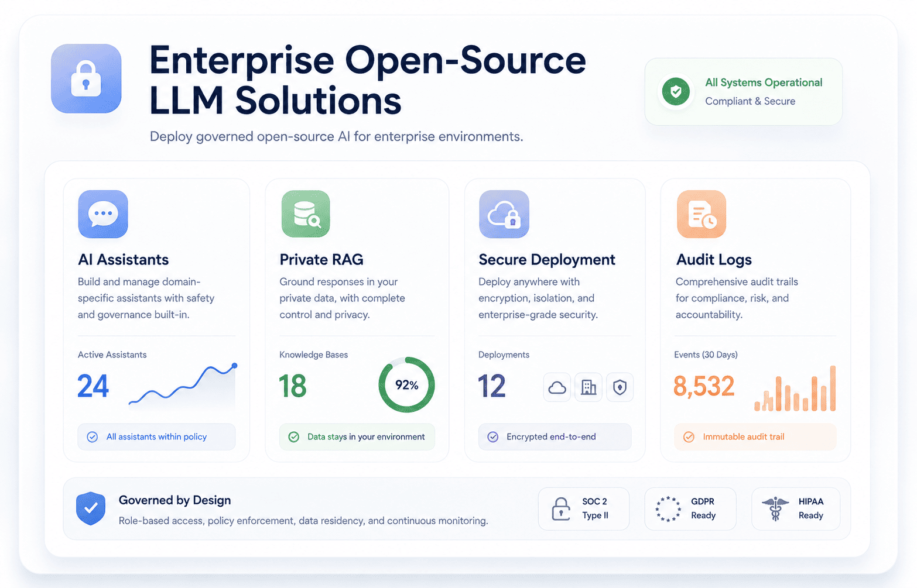Image resolution: width=917 pixels, height=588 pixels.
Task: Click the Private RAG card title
Action: 321,260
